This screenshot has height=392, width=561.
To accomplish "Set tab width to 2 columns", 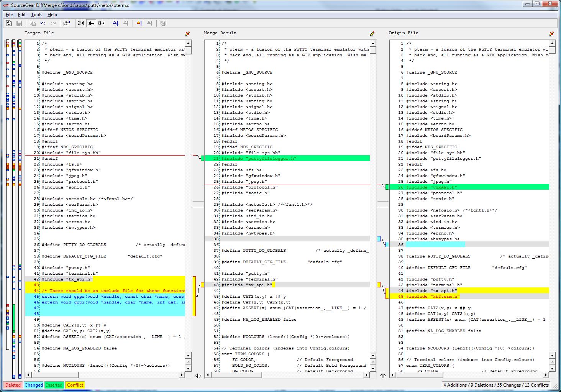I will [x=80, y=23].
